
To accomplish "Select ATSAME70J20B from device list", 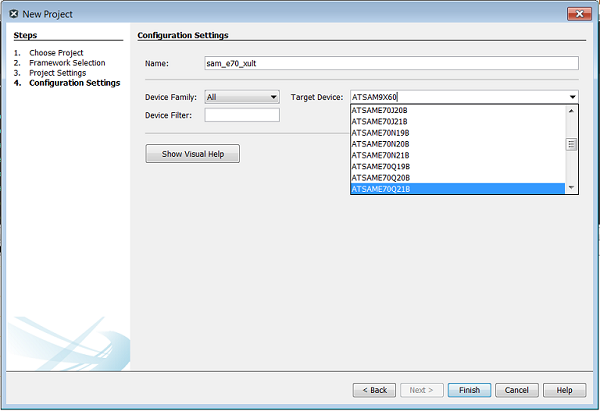I will (458, 110).
